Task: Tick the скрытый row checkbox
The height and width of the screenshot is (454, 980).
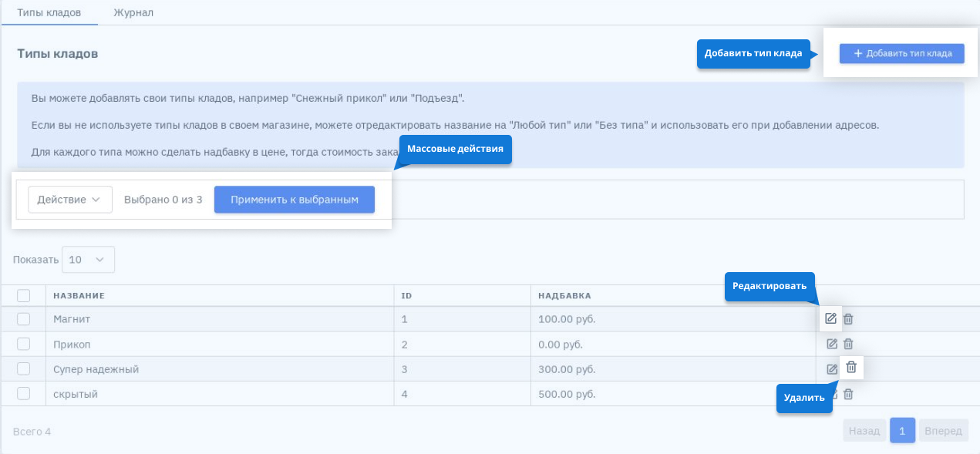Action: pyautogui.click(x=23, y=393)
